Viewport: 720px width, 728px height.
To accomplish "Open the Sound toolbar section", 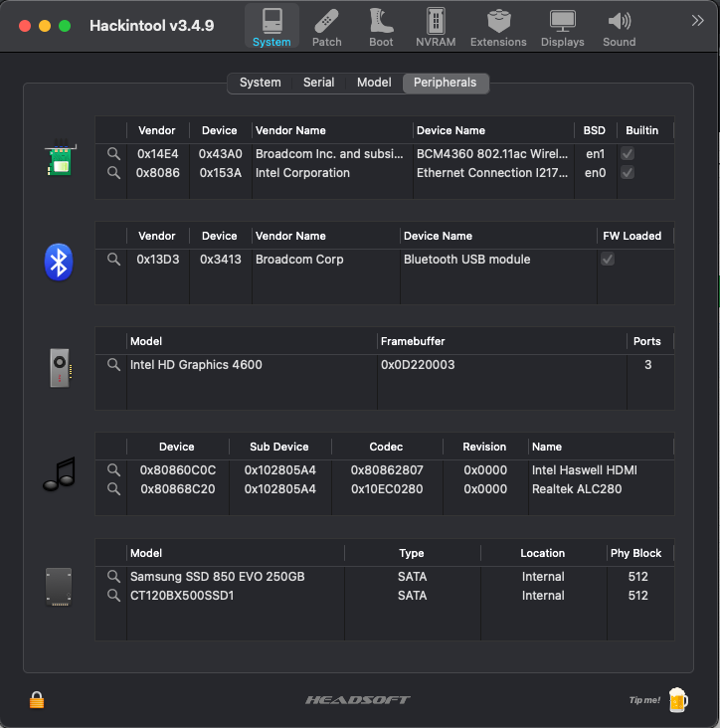I will 619,27.
